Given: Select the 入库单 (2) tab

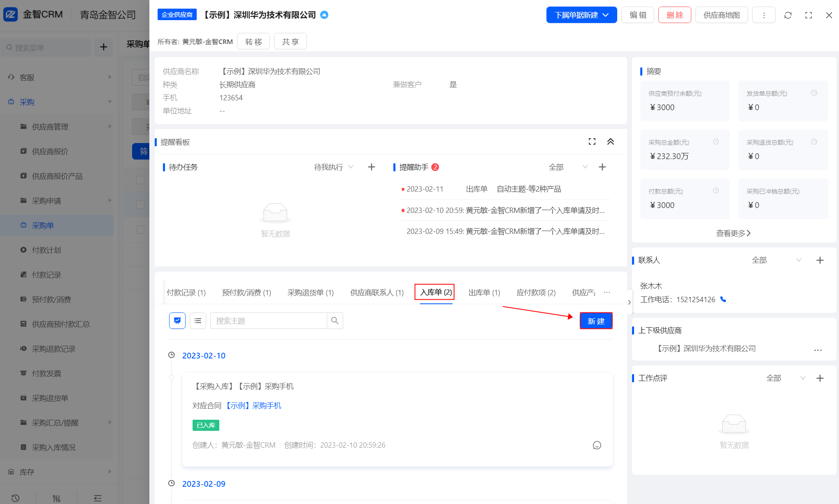Looking at the screenshot, I should (x=436, y=292).
